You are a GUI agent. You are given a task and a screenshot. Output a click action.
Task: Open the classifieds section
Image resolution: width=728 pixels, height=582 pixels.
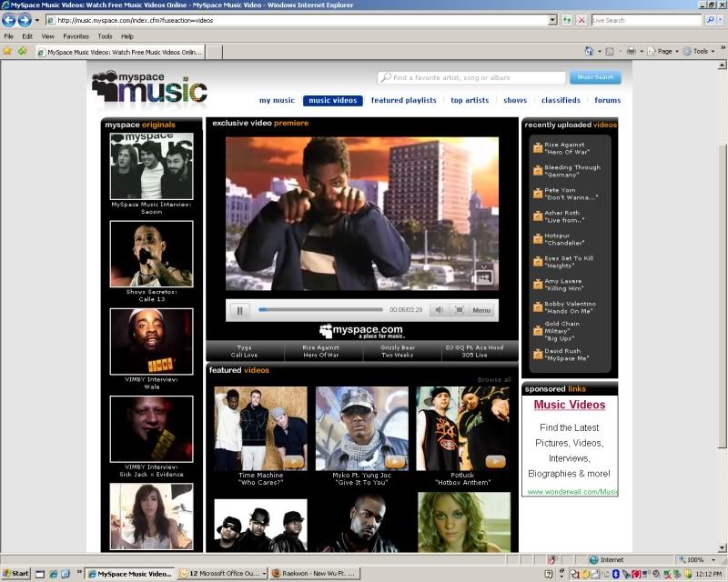coord(561,100)
